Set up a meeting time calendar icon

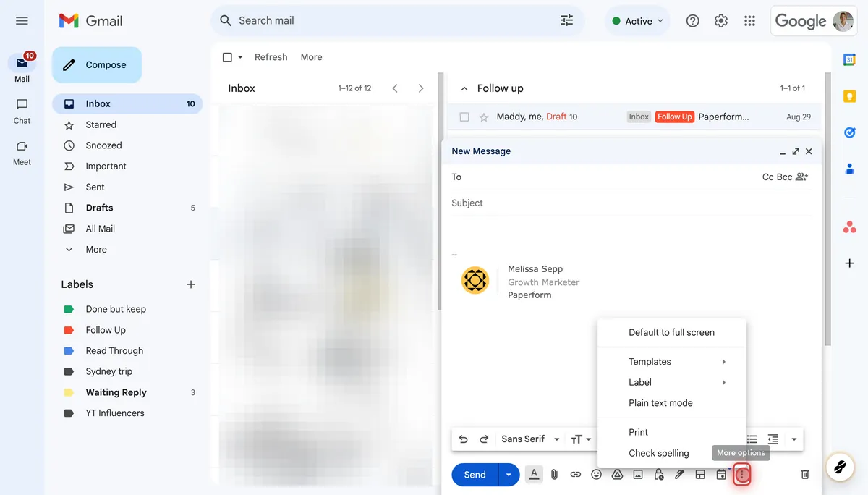point(721,475)
